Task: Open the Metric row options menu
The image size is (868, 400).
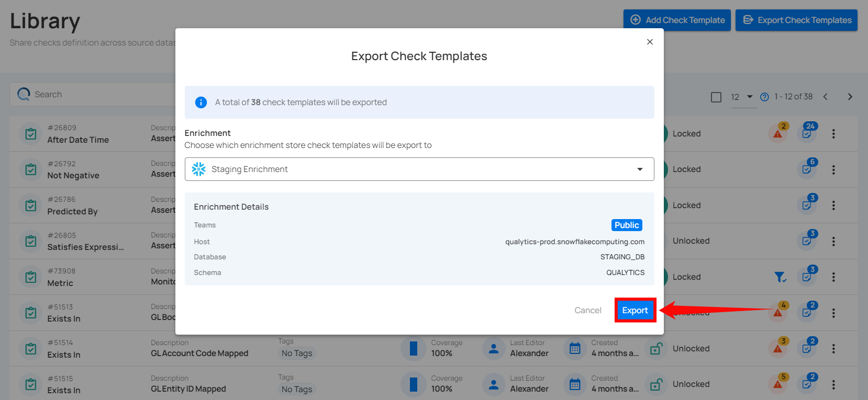Action: (x=833, y=277)
